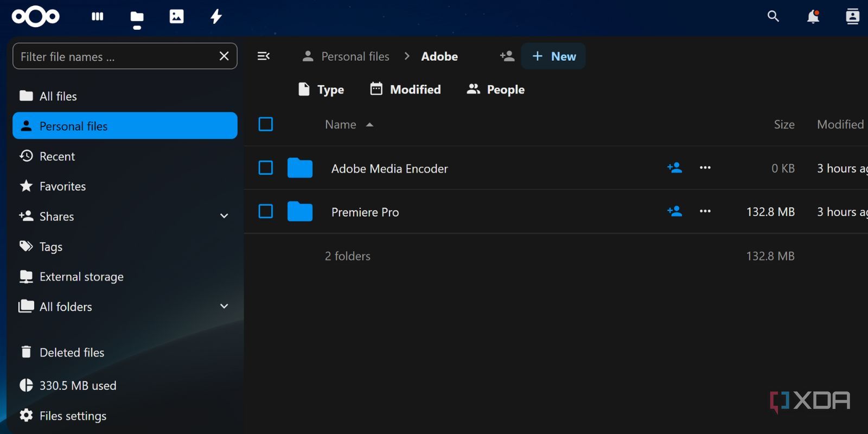Open actions menu for Adobe Media Encoder
This screenshot has height=434, width=868.
705,168
